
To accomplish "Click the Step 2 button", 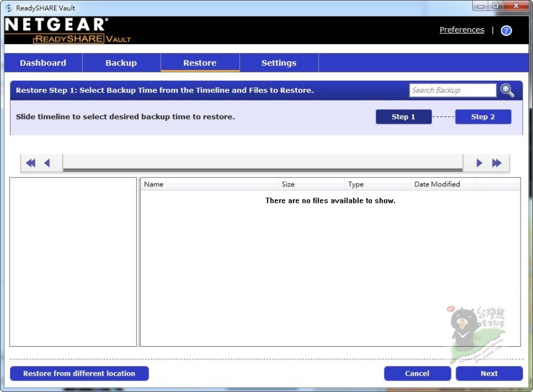I will (x=483, y=117).
